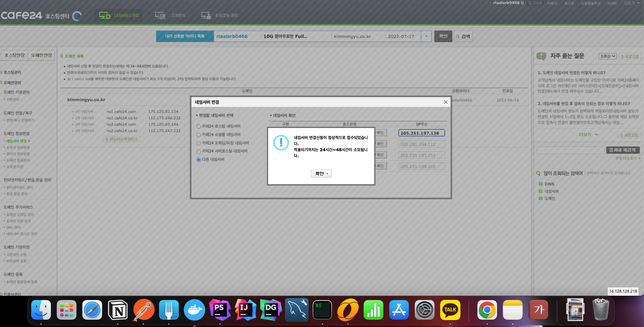Open the Trash in the dock

point(601,310)
